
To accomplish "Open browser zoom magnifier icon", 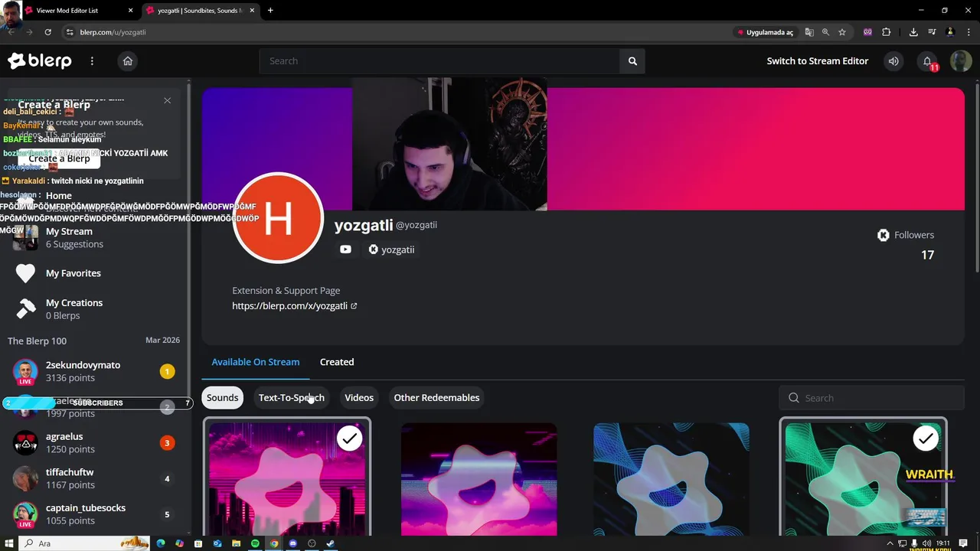I will pyautogui.click(x=825, y=32).
